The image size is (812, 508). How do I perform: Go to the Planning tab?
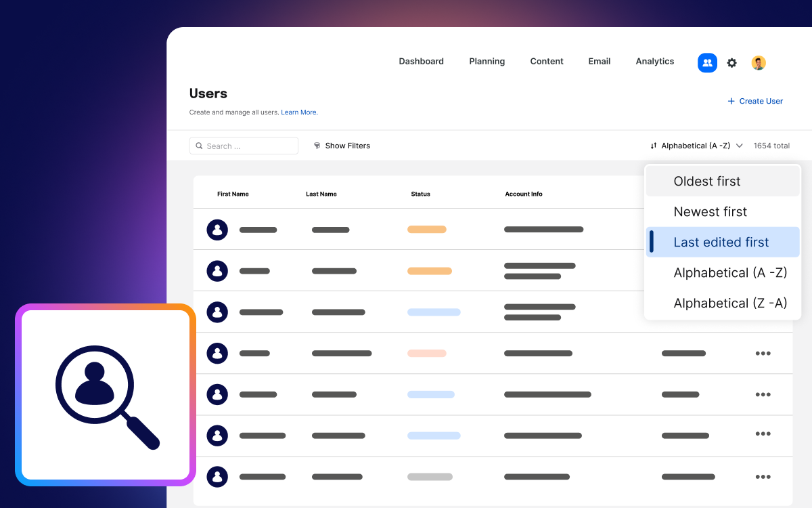point(487,61)
